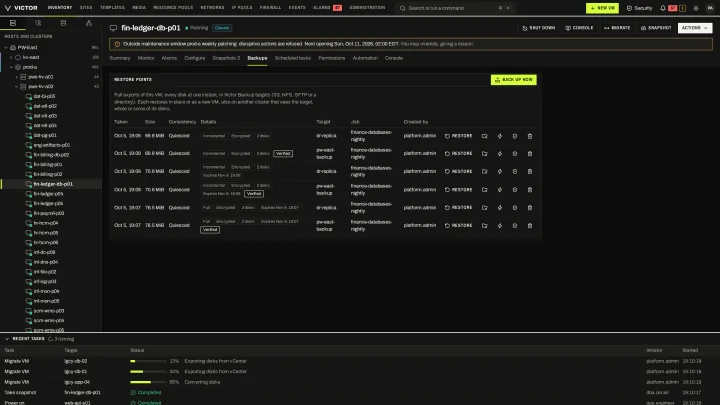
Task: Click bolt icon on 68.8 MiB pw-east-backup row
Action: [x=500, y=153]
